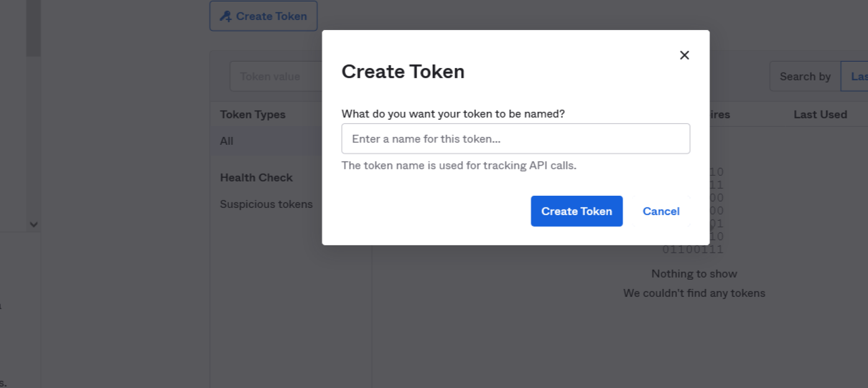Click the Health Check section header
This screenshot has height=388, width=868.
click(x=256, y=177)
